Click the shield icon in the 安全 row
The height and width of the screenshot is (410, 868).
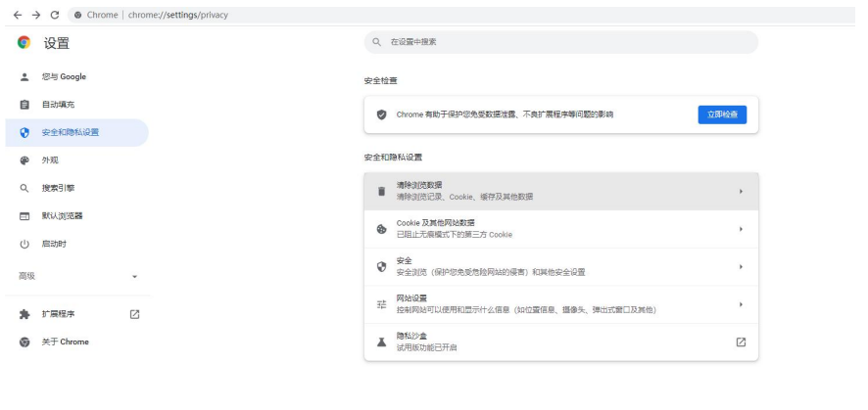click(381, 266)
